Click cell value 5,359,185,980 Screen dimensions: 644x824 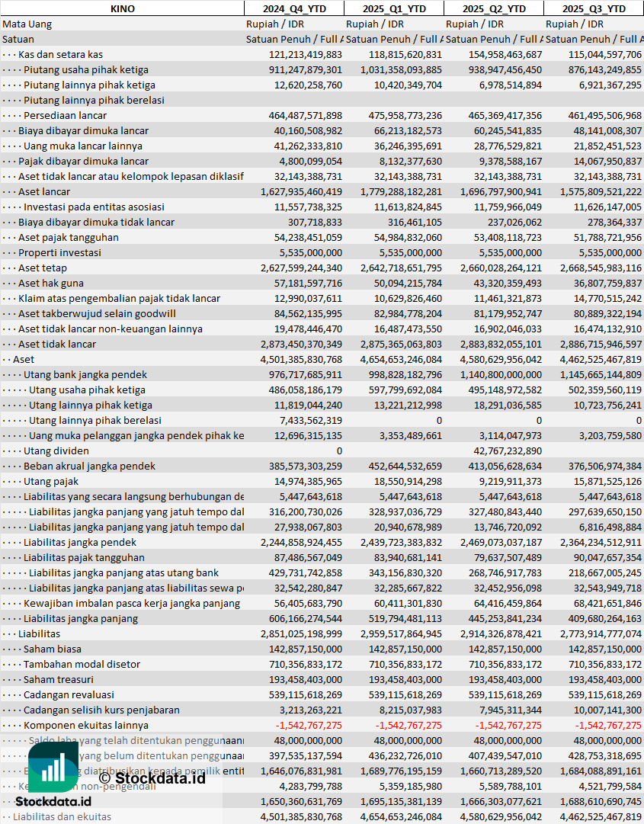[411, 786]
